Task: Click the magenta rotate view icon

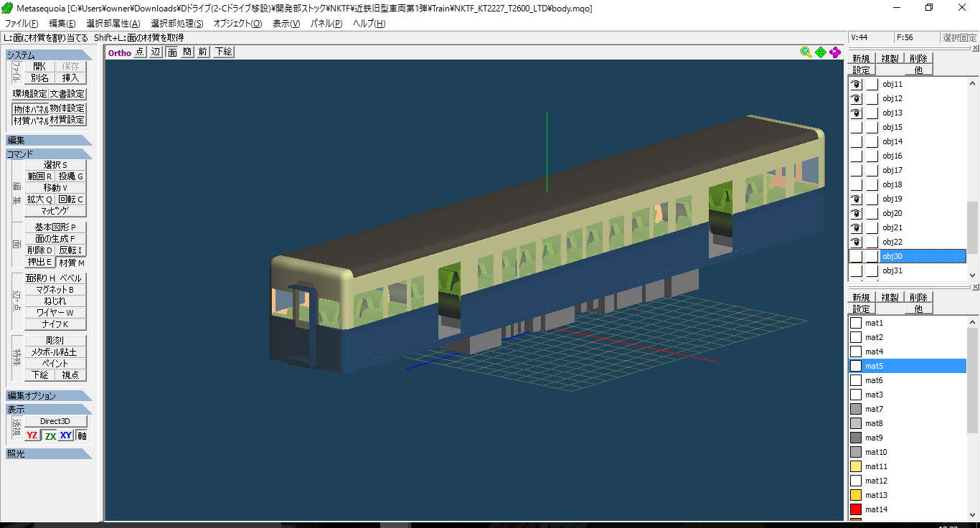Action: tap(835, 52)
